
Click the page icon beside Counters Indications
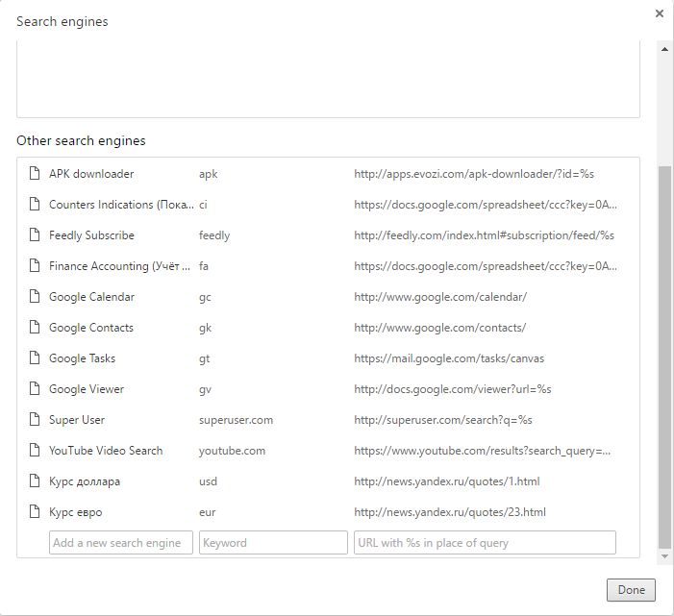coord(35,204)
